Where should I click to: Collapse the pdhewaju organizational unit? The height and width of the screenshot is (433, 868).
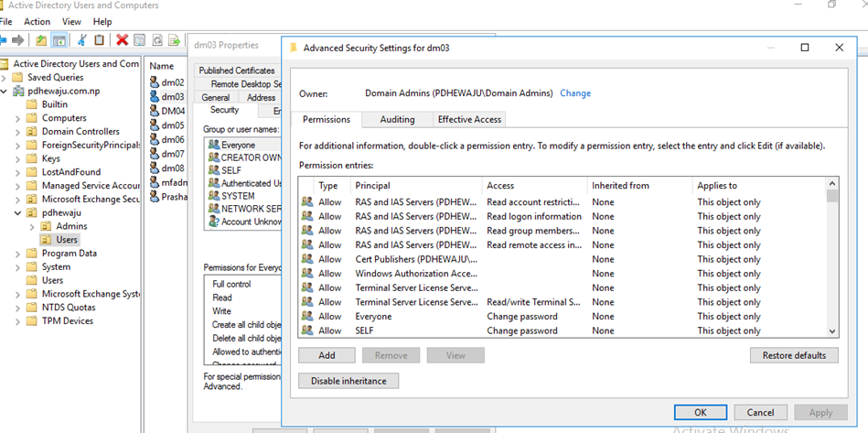click(17, 212)
